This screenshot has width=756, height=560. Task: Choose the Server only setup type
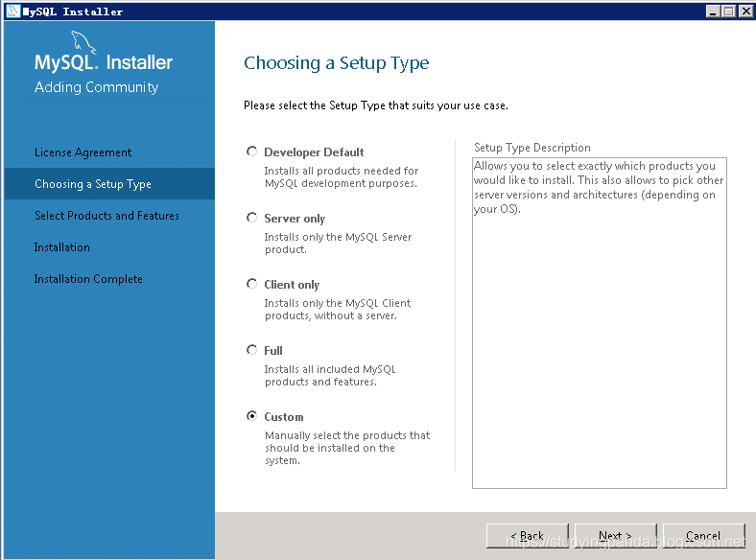coord(251,218)
